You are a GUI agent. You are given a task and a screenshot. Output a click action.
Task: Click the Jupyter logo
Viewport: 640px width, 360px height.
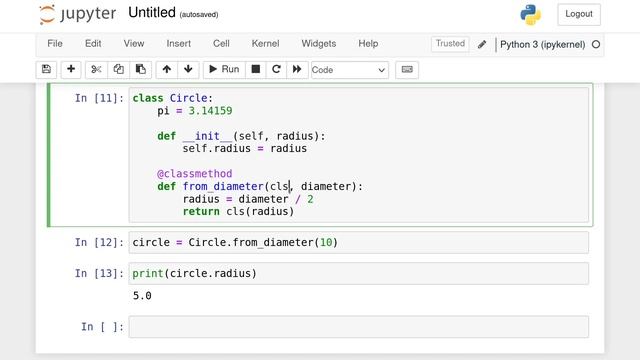(x=78, y=14)
